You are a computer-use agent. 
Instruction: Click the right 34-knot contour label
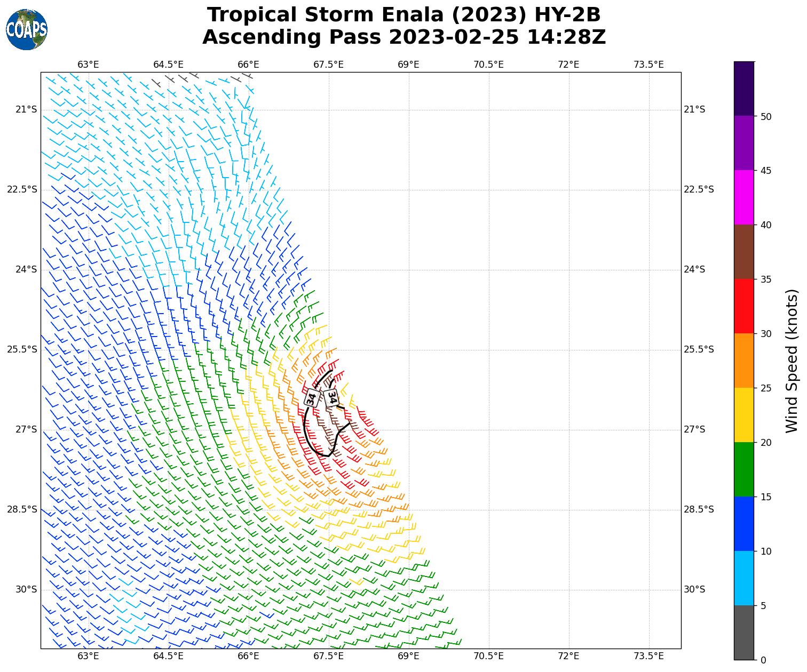331,397
